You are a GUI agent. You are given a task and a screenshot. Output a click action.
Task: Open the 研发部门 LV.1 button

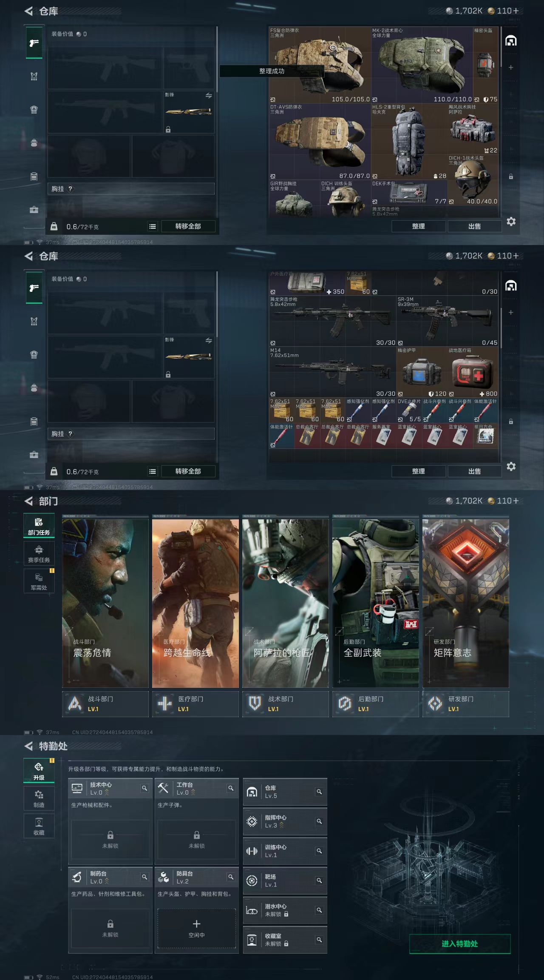(466, 704)
